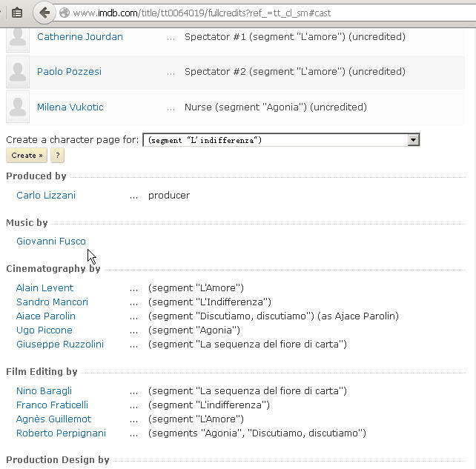This screenshot has height=469, width=476.
Task: Click the question mark help button
Action: 57,156
